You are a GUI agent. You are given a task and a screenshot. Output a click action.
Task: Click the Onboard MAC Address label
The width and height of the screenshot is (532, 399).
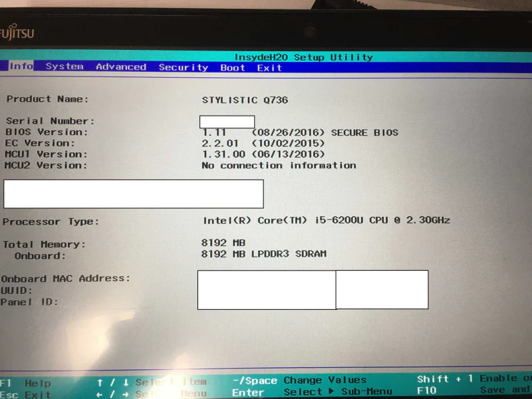click(x=65, y=279)
